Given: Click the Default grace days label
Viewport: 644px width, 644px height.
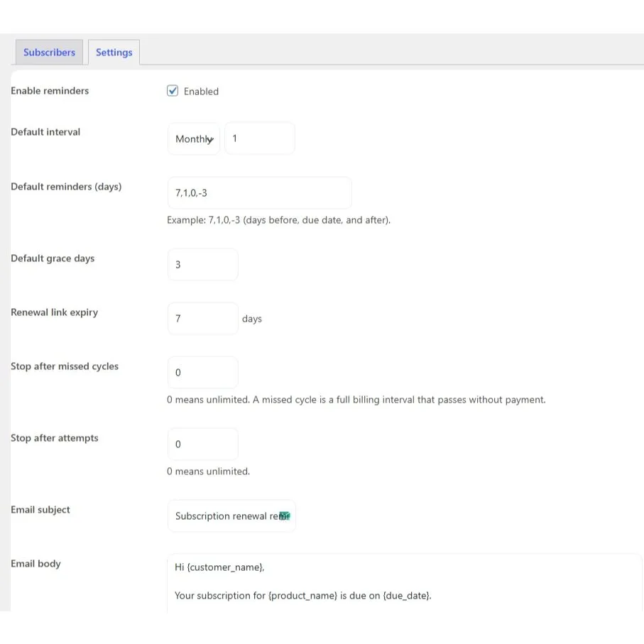Looking at the screenshot, I should (53, 258).
